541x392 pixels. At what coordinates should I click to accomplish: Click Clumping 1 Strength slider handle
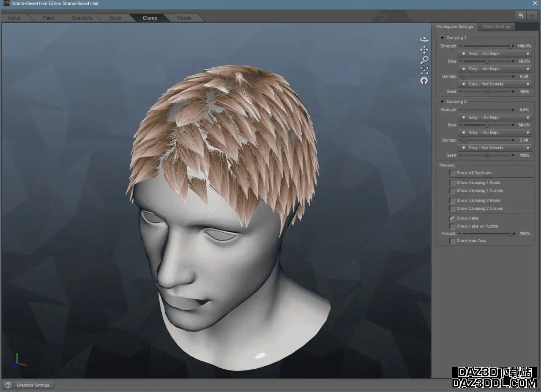pos(511,46)
